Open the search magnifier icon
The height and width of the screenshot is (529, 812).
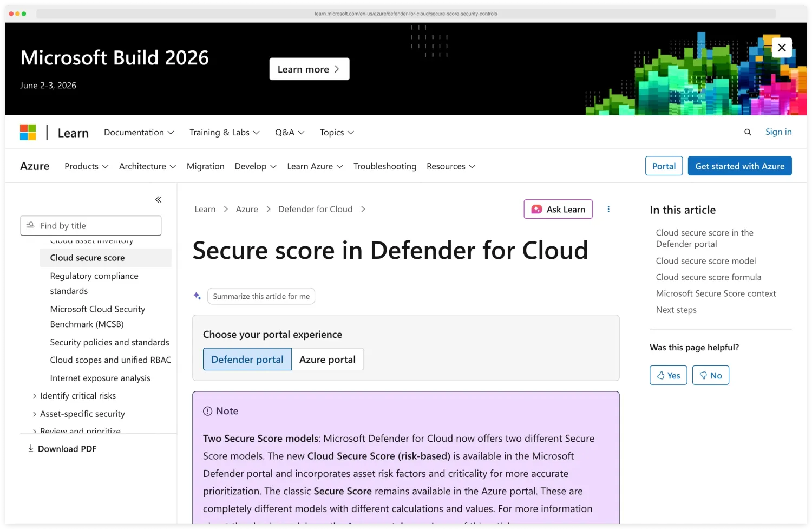click(x=748, y=132)
